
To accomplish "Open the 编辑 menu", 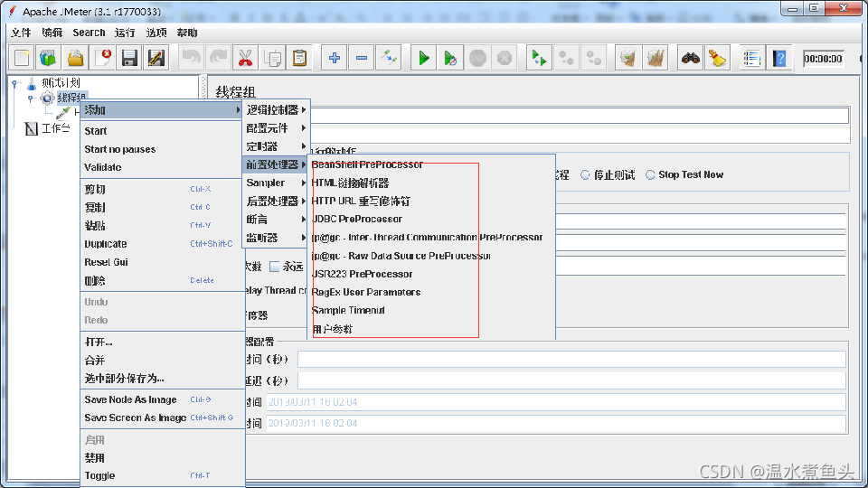I will tap(52, 33).
